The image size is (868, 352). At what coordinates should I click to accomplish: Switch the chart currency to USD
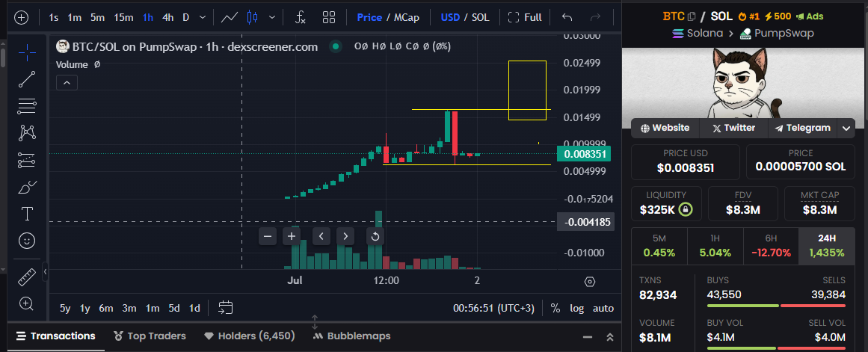pyautogui.click(x=450, y=17)
